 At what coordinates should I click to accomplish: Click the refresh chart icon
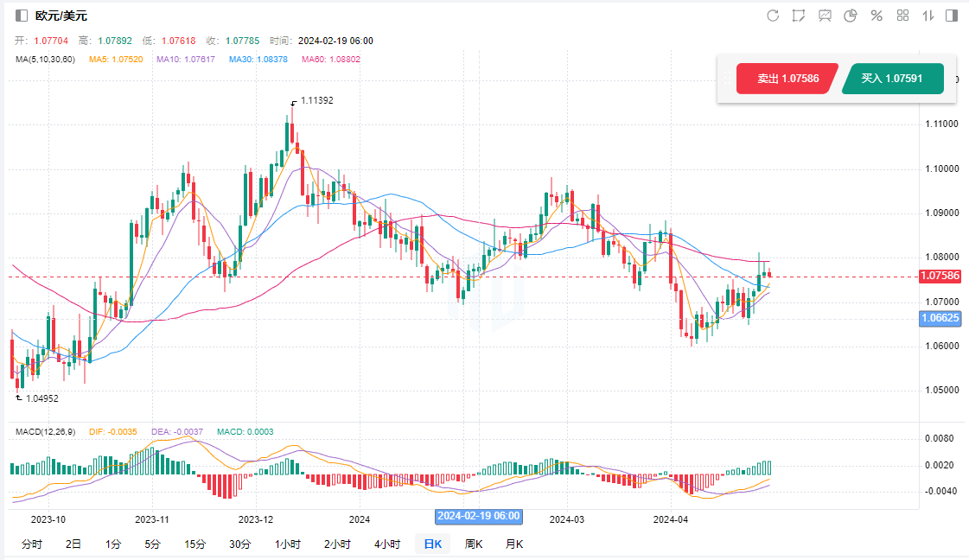click(773, 16)
